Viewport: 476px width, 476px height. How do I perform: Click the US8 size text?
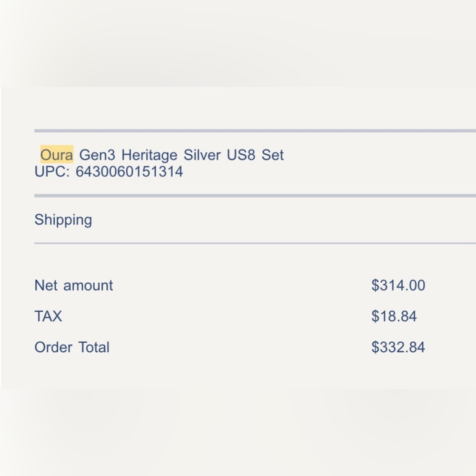pos(241,155)
